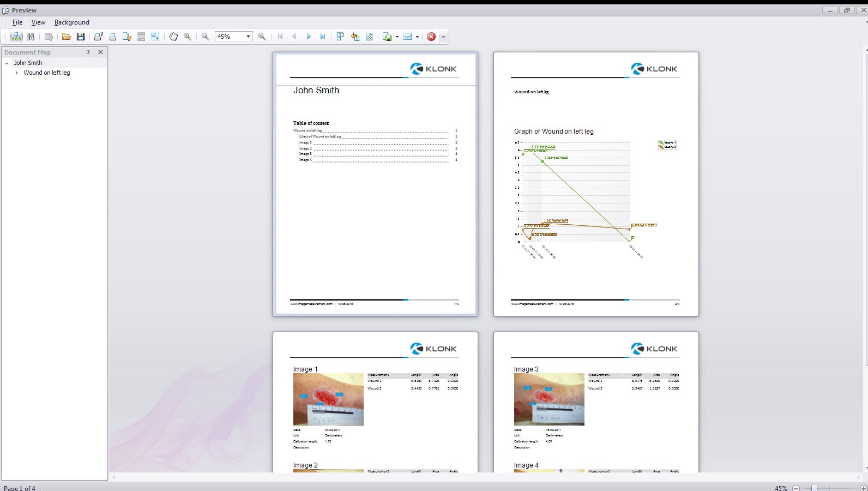Collapse the John Smith tree node

click(7, 63)
